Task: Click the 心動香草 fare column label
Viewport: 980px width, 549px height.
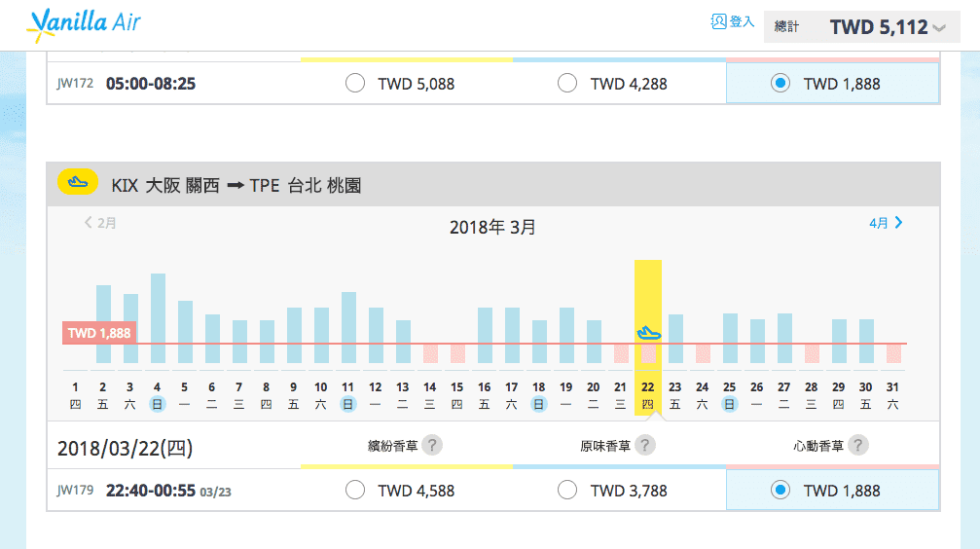Action: coord(818,446)
